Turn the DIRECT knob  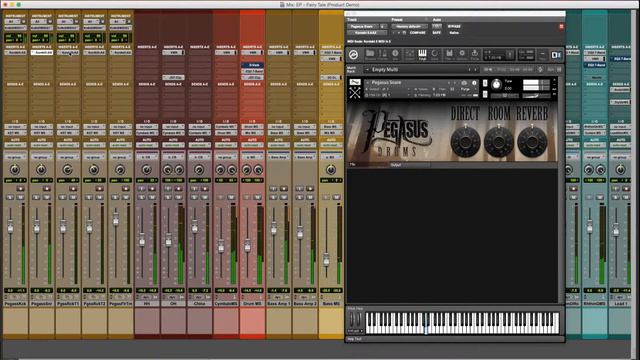point(465,142)
